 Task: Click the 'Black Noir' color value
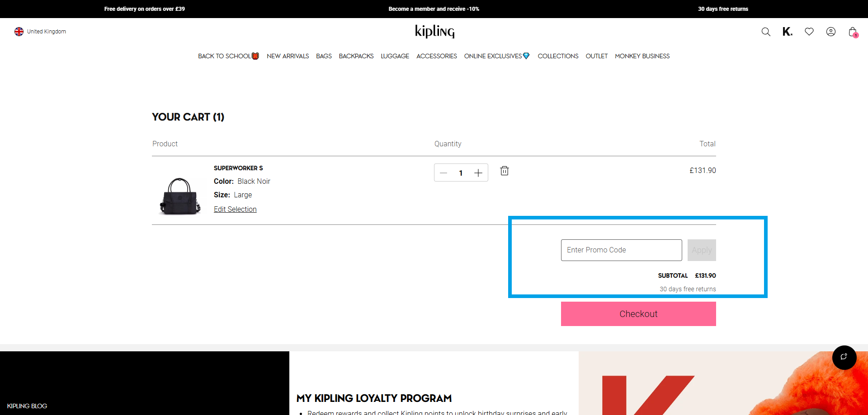coord(254,181)
